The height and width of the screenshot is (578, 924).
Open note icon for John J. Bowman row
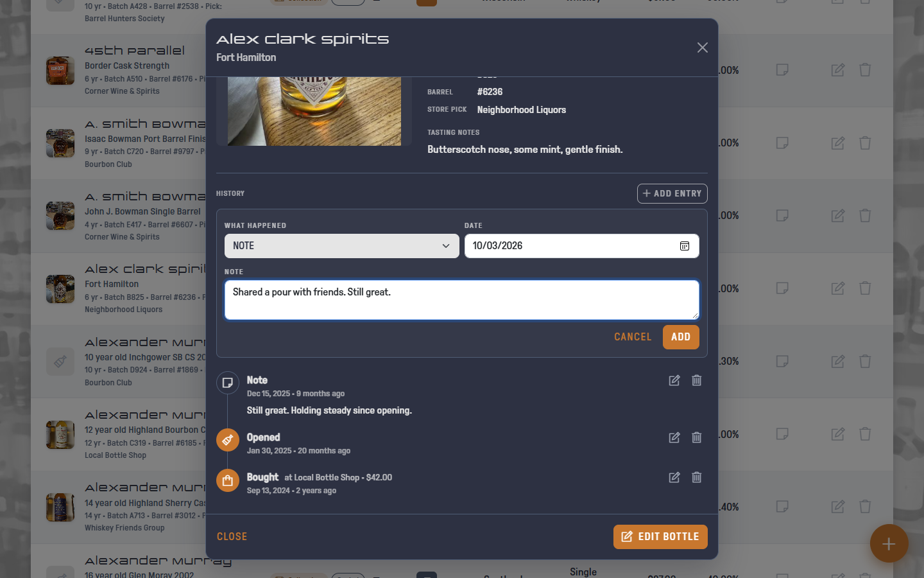click(782, 216)
